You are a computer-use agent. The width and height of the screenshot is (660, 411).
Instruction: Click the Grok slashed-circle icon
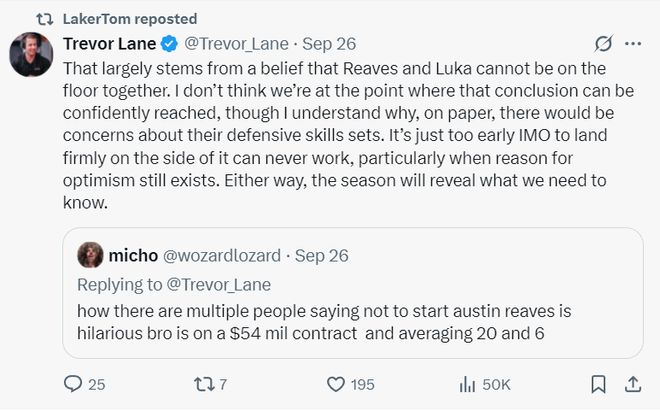coord(603,44)
